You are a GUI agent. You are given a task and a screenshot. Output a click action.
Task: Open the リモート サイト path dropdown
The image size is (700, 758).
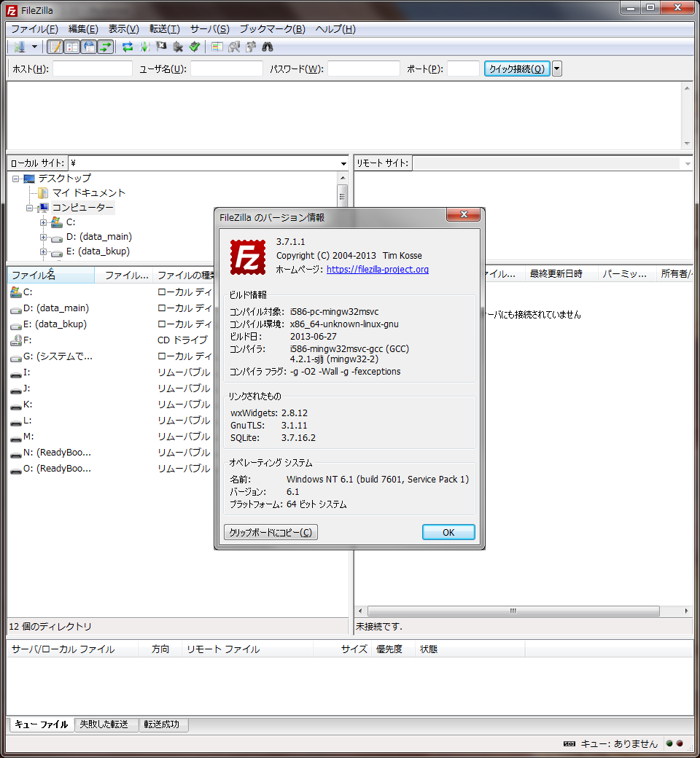click(x=688, y=163)
